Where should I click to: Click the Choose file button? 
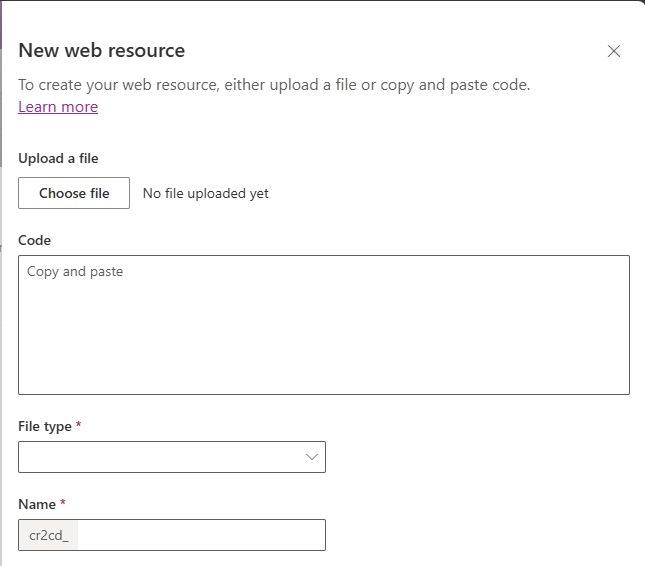(x=74, y=193)
